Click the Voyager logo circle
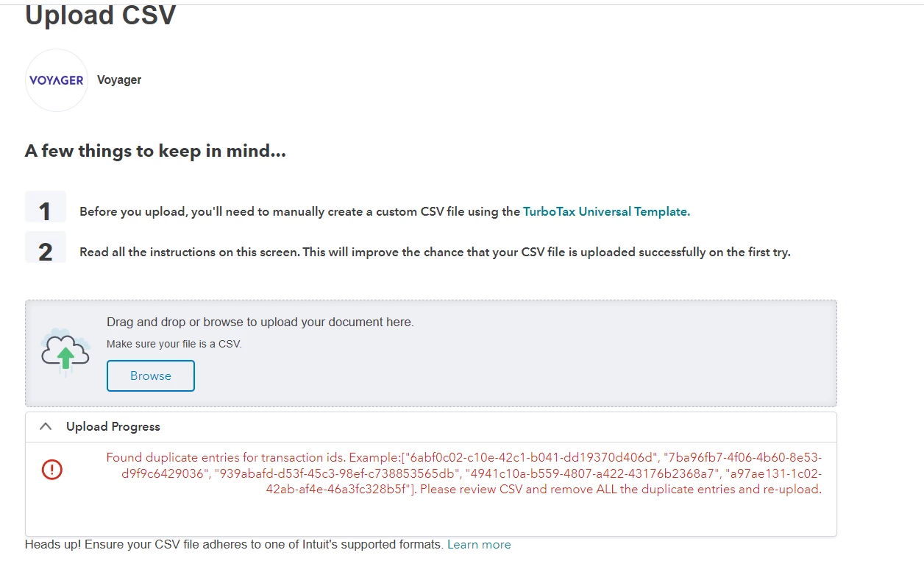 pos(57,80)
